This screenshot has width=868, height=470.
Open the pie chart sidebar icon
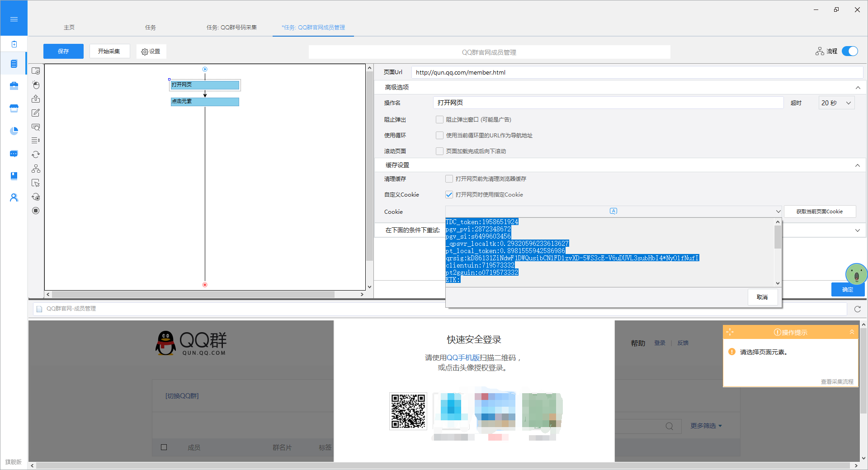click(14, 131)
